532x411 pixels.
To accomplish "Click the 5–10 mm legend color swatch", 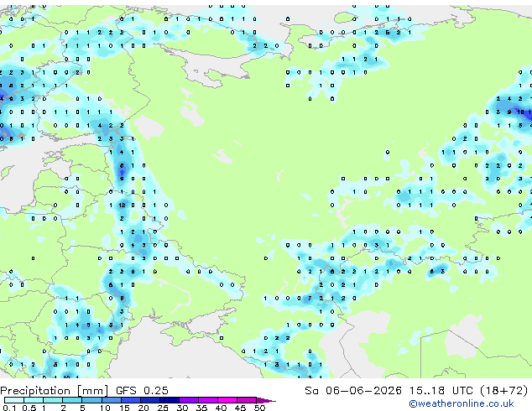I will pyautogui.click(x=91, y=400).
